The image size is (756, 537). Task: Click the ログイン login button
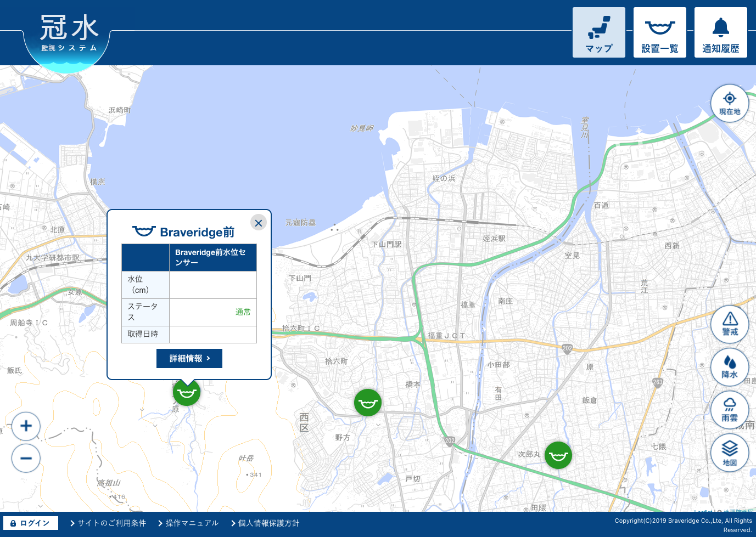coord(31,523)
